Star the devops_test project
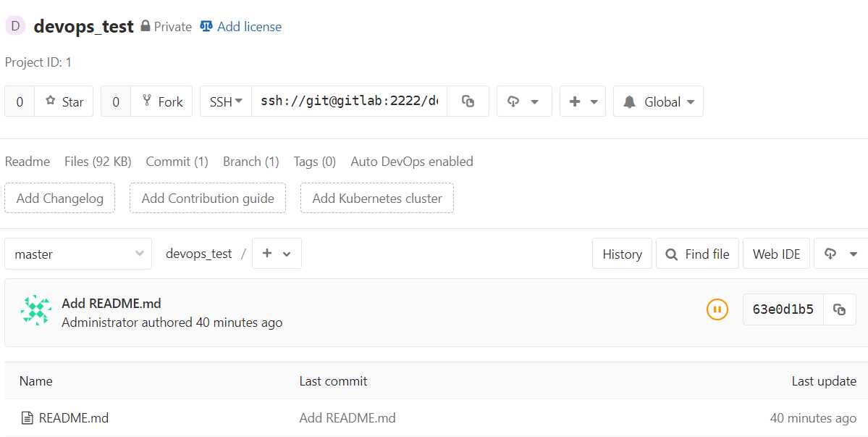The height and width of the screenshot is (437, 868). [x=64, y=101]
